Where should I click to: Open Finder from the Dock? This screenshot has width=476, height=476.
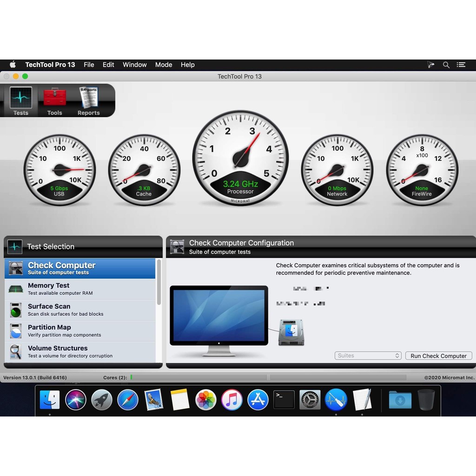coord(50,399)
